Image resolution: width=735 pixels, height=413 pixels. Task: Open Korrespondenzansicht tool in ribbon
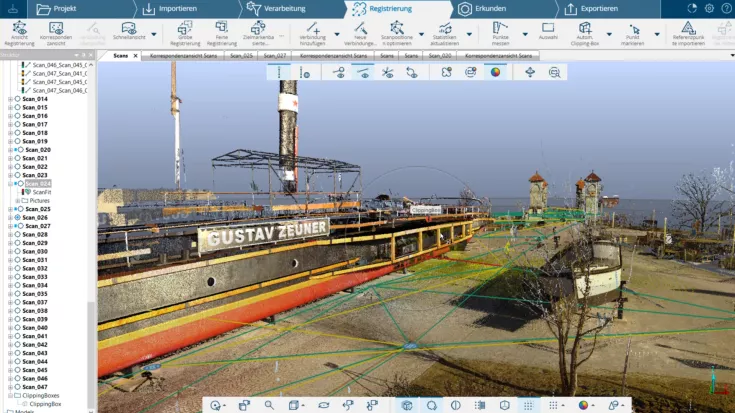[x=56, y=34]
